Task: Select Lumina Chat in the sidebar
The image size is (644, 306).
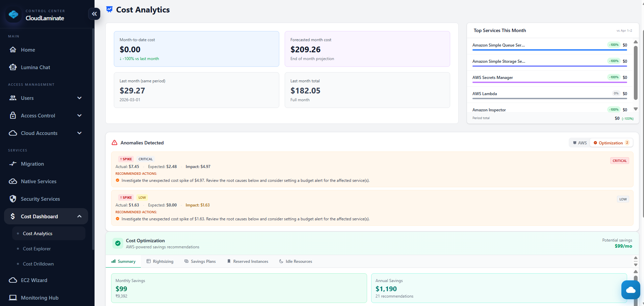Action: pyautogui.click(x=35, y=67)
